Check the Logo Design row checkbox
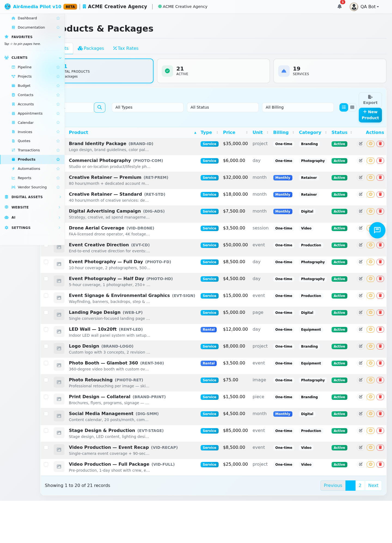 46,346
